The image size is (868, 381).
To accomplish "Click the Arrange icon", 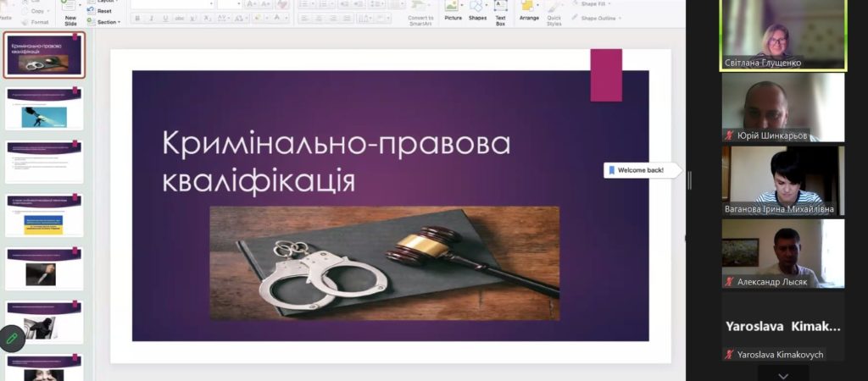I will click(529, 11).
